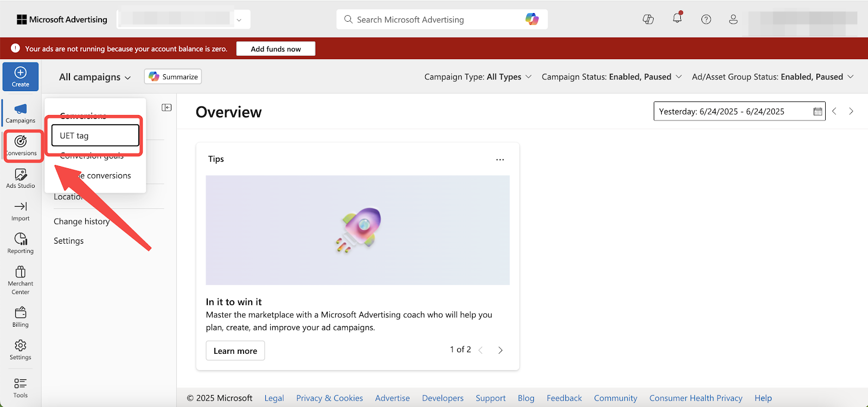The height and width of the screenshot is (407, 868).
Task: Open the Campaign Status filter dropdown
Action: (x=611, y=77)
